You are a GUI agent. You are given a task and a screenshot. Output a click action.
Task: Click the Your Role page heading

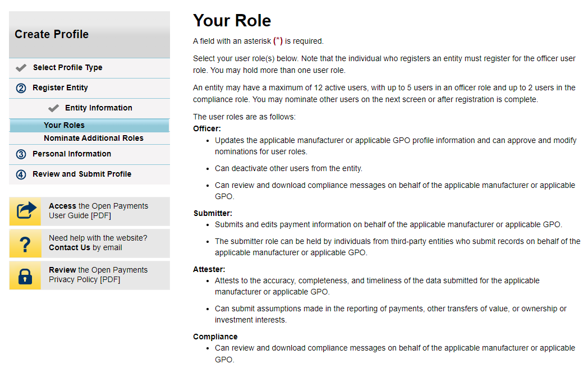[232, 21]
